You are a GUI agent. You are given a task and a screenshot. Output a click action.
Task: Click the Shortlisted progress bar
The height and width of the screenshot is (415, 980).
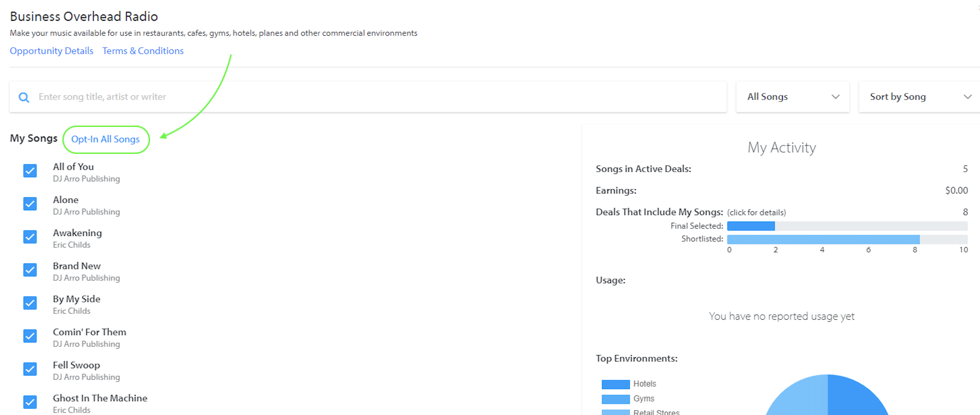pyautogui.click(x=847, y=239)
